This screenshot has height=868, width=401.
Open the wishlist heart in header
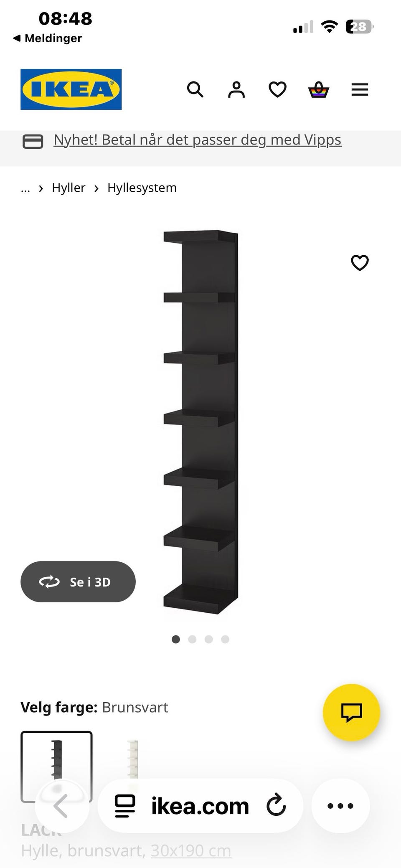[277, 89]
